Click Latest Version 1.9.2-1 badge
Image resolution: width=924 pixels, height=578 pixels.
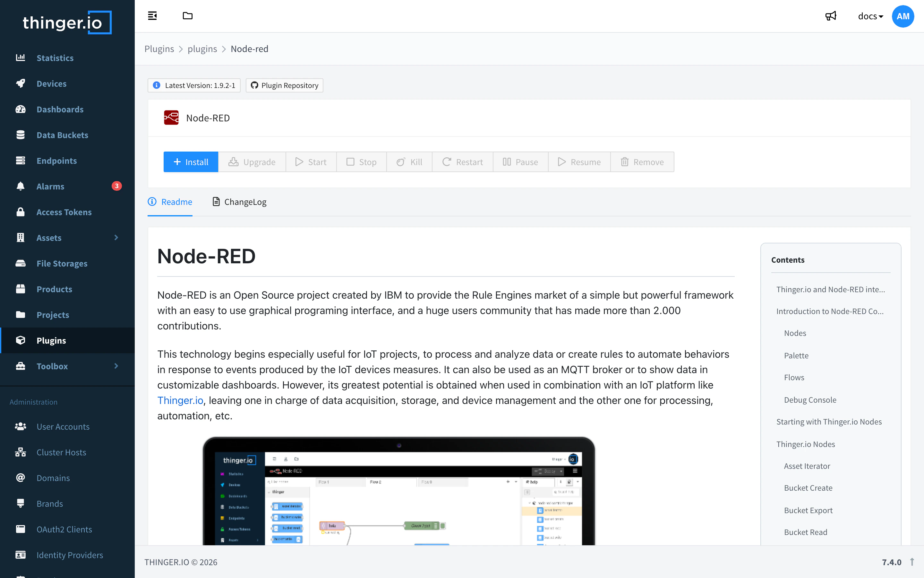(194, 85)
